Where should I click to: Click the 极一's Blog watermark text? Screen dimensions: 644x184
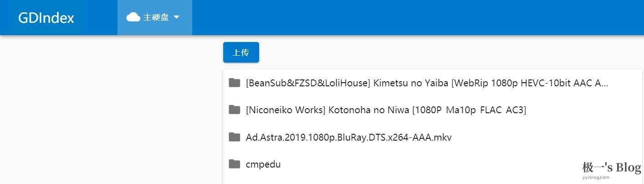coord(612,168)
